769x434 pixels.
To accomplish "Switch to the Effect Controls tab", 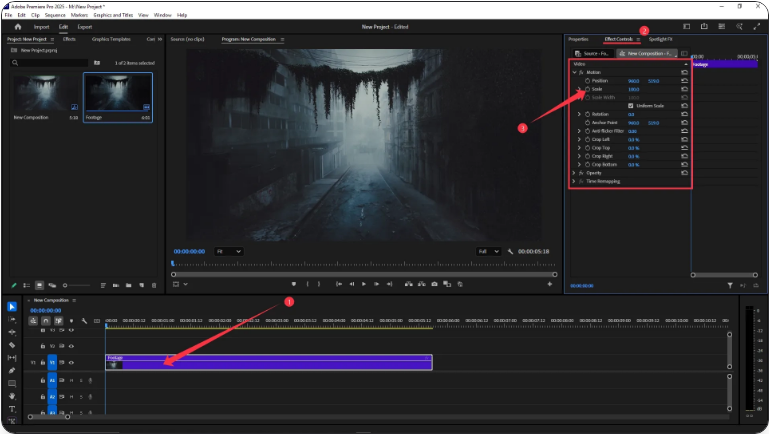I will (x=619, y=39).
